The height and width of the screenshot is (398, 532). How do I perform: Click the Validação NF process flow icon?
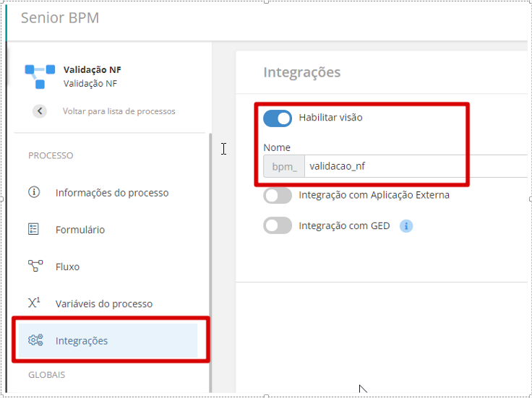pos(40,75)
